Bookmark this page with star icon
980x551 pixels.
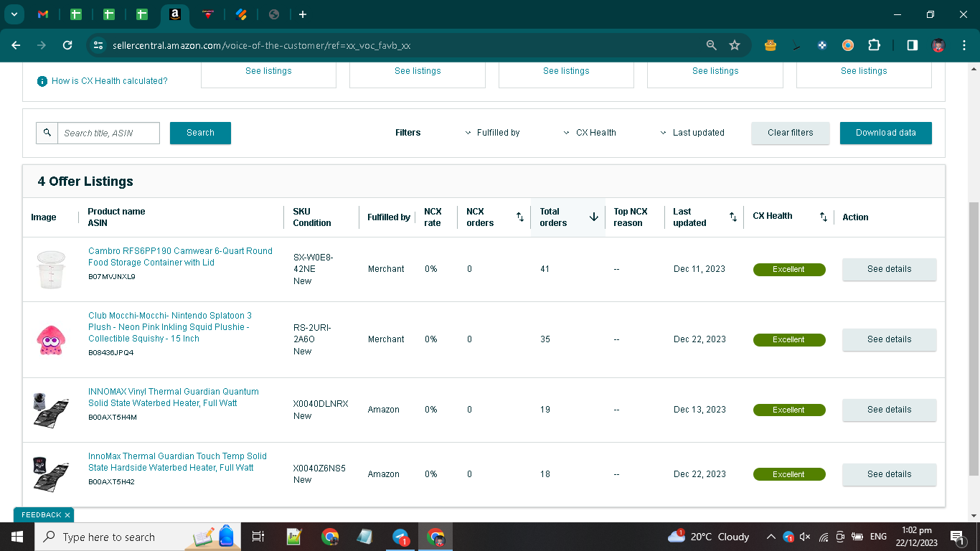(735, 45)
